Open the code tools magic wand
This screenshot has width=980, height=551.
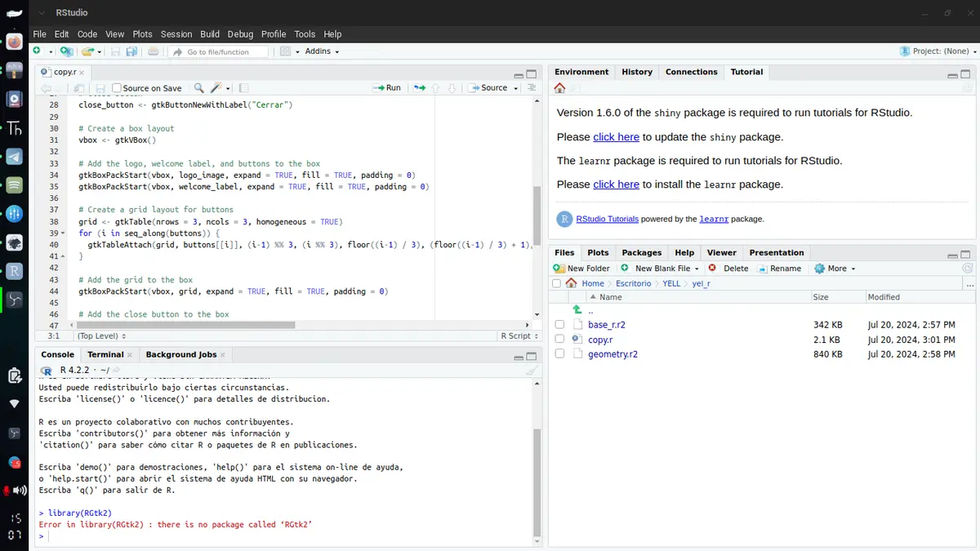217,88
